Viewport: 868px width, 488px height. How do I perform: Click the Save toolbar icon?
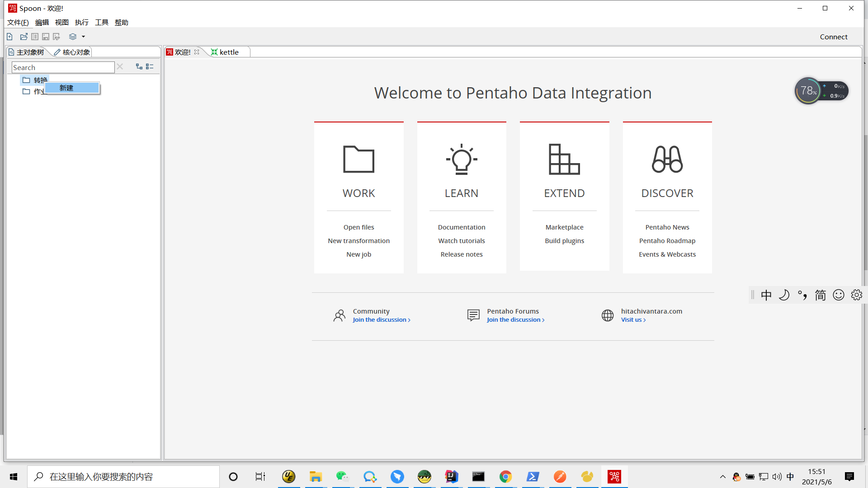(x=46, y=37)
